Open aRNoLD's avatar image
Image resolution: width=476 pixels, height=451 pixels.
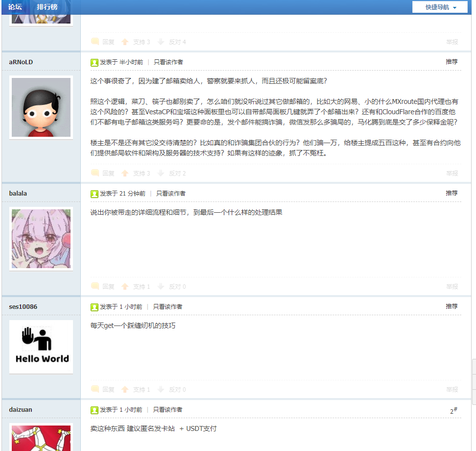tap(41, 107)
